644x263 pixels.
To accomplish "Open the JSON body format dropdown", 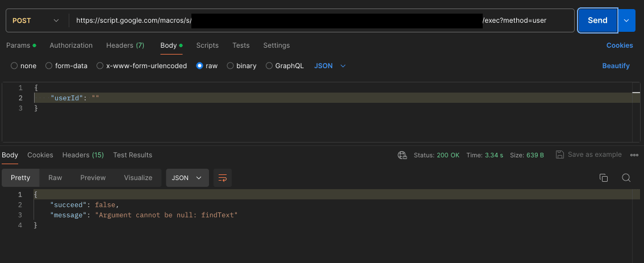I will [x=330, y=66].
